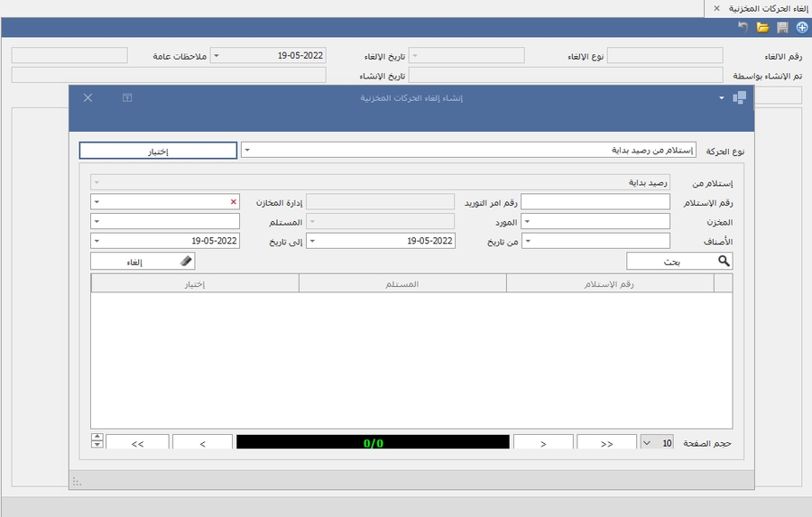812x517 pixels.
Task: Open the المخزن dropdown list
Action: coord(528,221)
